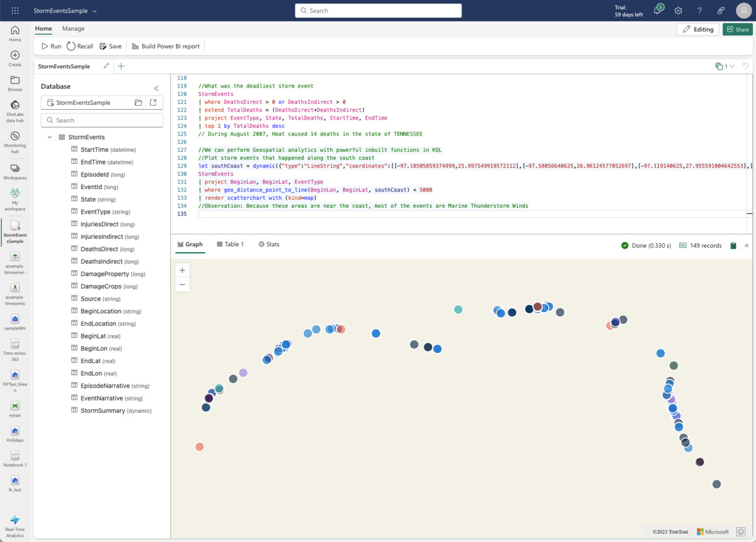This screenshot has height=542, width=756.
Task: Click the feedback icon in the top bar
Action: click(720, 11)
